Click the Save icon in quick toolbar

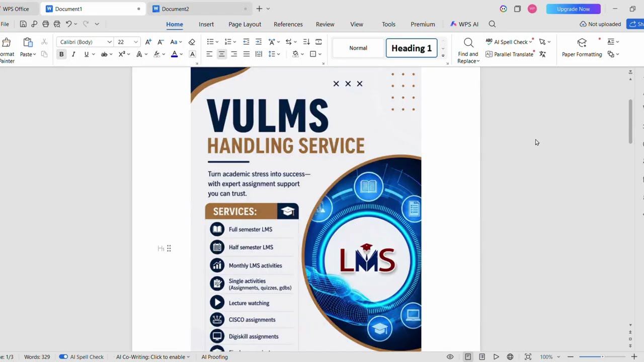tap(23, 24)
